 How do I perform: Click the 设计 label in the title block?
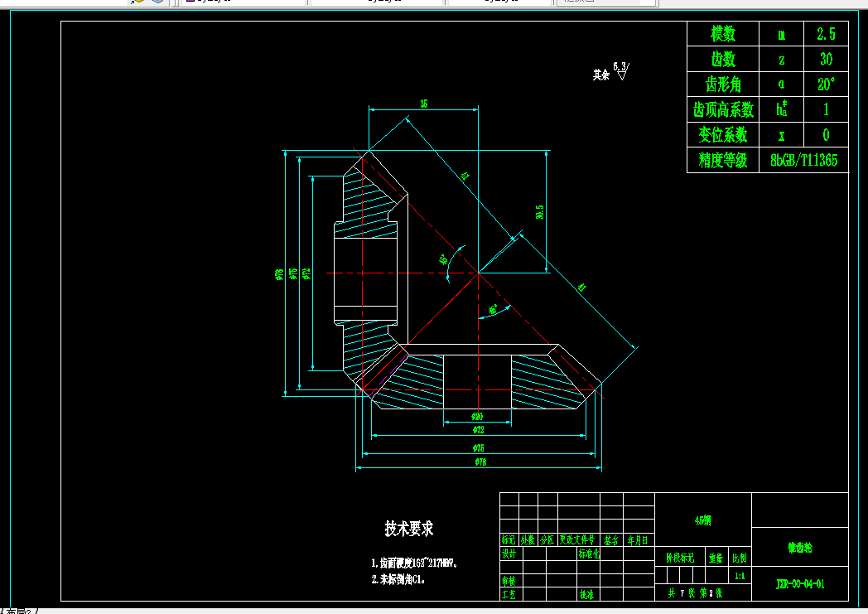pyautogui.click(x=509, y=554)
